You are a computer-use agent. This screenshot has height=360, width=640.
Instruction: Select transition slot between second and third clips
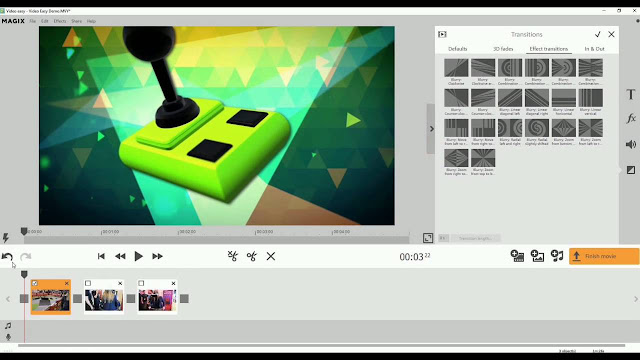tap(131, 299)
